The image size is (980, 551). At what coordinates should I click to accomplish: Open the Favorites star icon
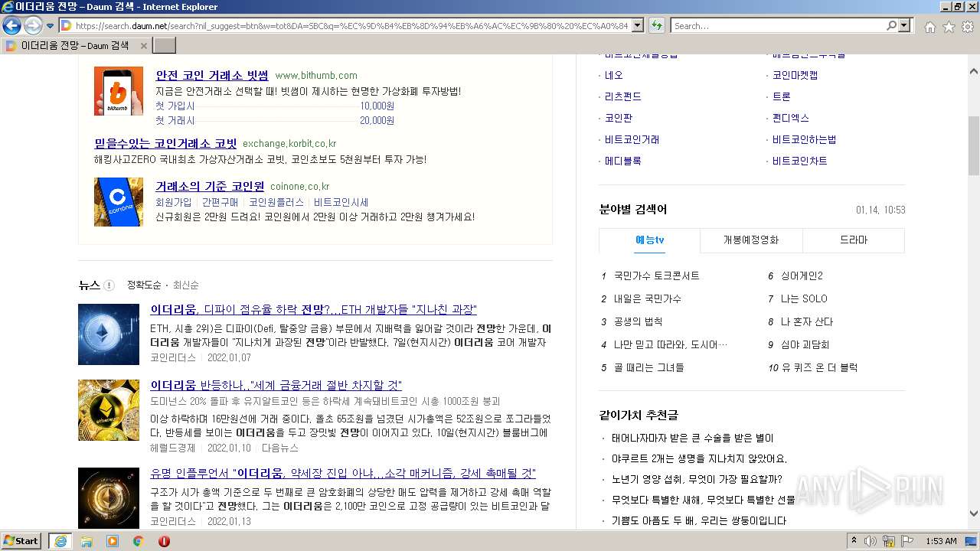[x=949, y=27]
